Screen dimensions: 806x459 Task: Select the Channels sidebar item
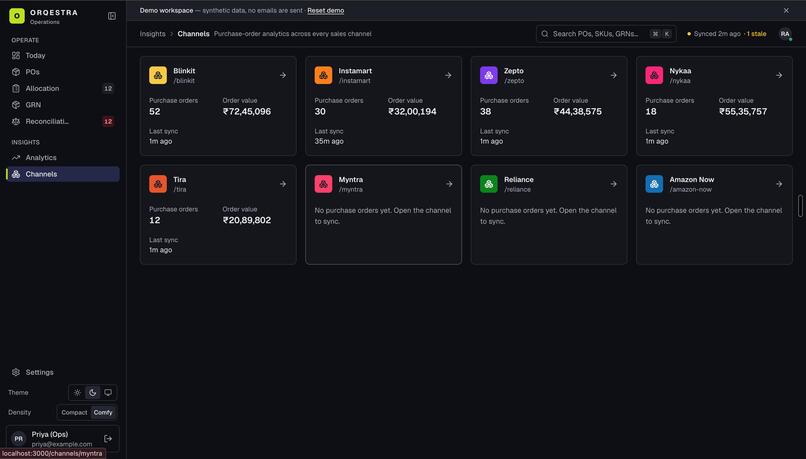pos(63,174)
